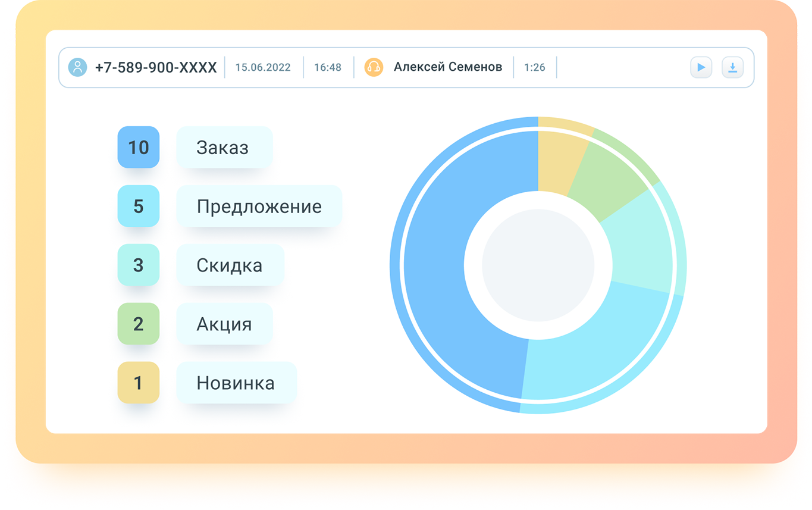Select the Заказ keyword tag

click(224, 147)
